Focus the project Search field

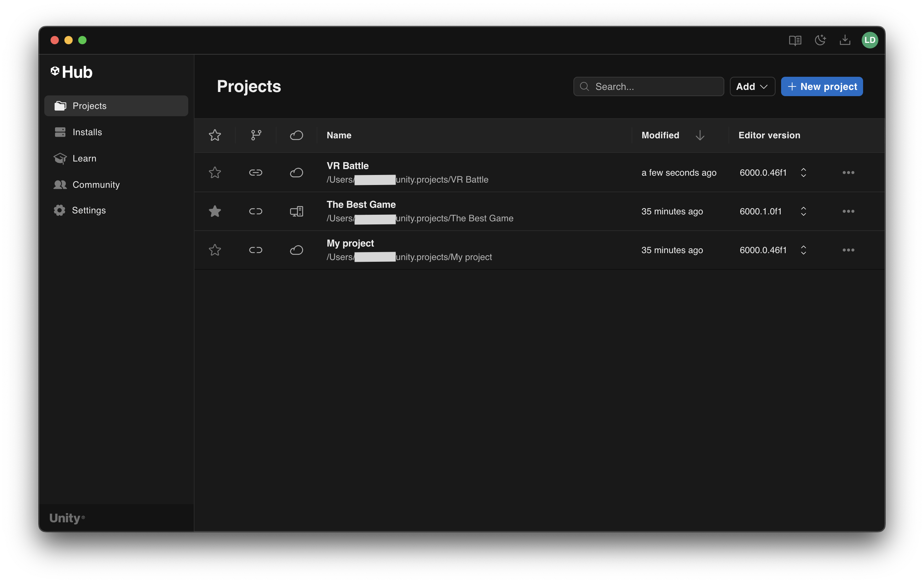(649, 87)
